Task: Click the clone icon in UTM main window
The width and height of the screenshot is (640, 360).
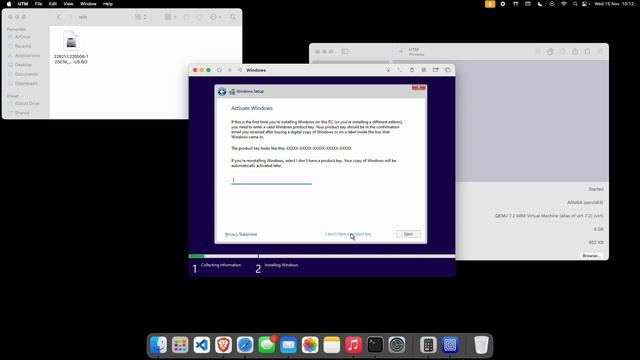Action: pos(550,51)
